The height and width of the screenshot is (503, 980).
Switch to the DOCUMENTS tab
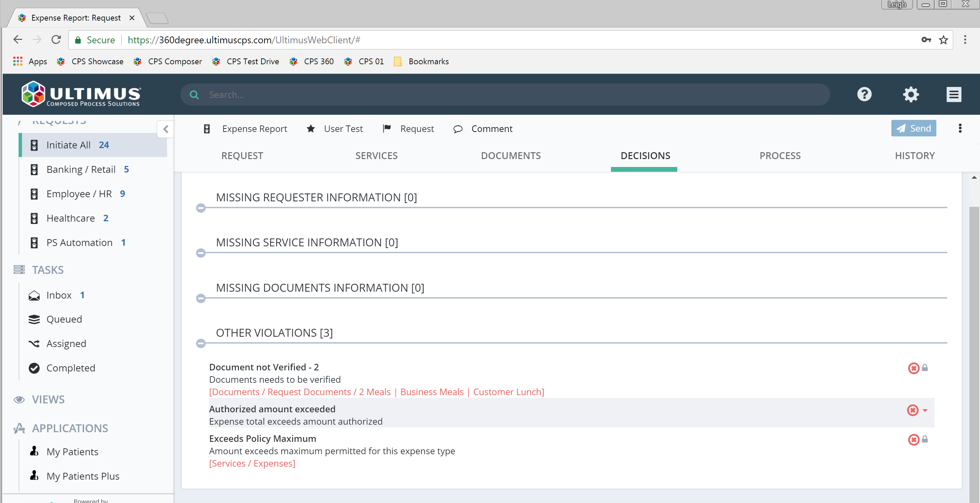pos(511,156)
